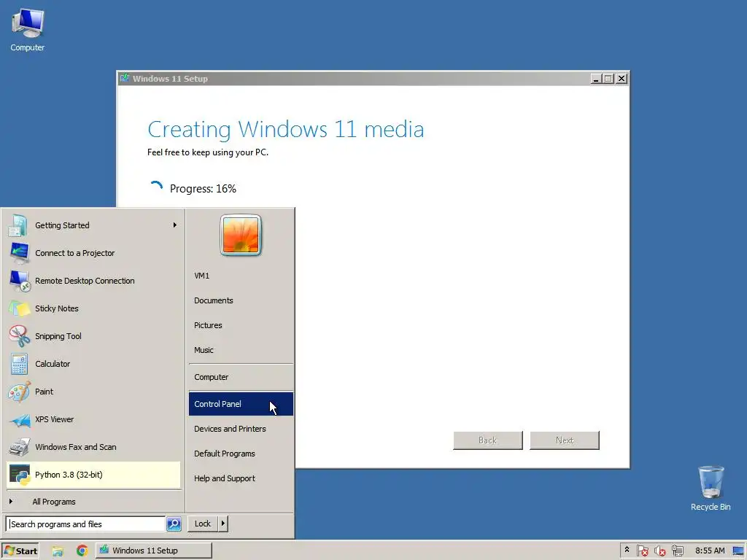Screen dimensions: 747x560
Task: Click the XPS Viewer icon
Action: 19,419
